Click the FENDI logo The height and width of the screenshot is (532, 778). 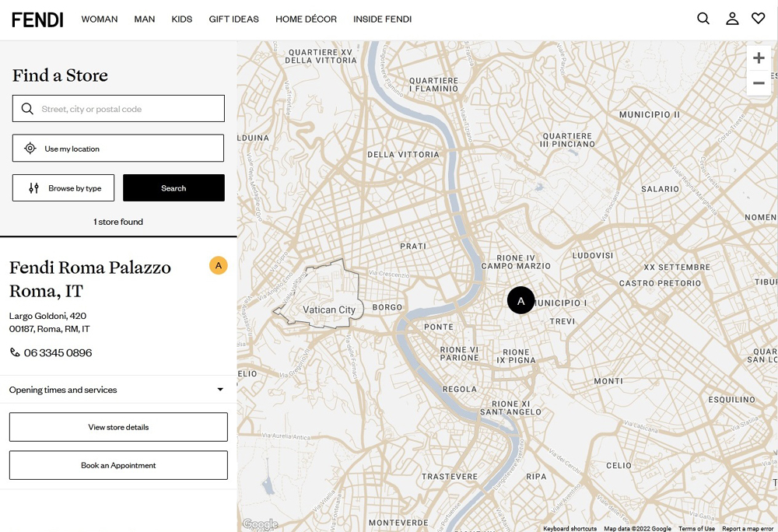(37, 19)
